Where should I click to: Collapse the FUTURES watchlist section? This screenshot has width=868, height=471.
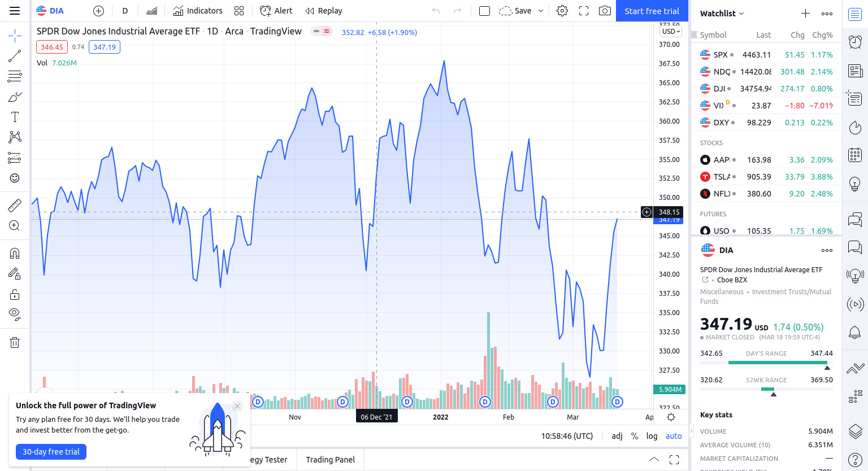(713, 214)
